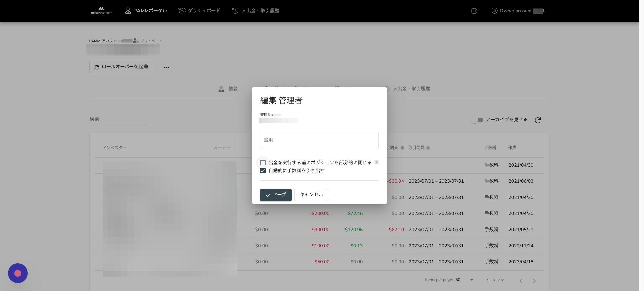The width and height of the screenshot is (644, 291).
Task: Click the 作成 column header
Action: click(x=512, y=148)
